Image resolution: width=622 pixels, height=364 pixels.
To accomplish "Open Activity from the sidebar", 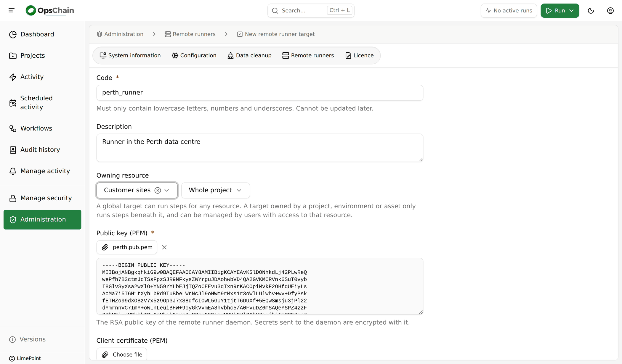I will point(42,77).
